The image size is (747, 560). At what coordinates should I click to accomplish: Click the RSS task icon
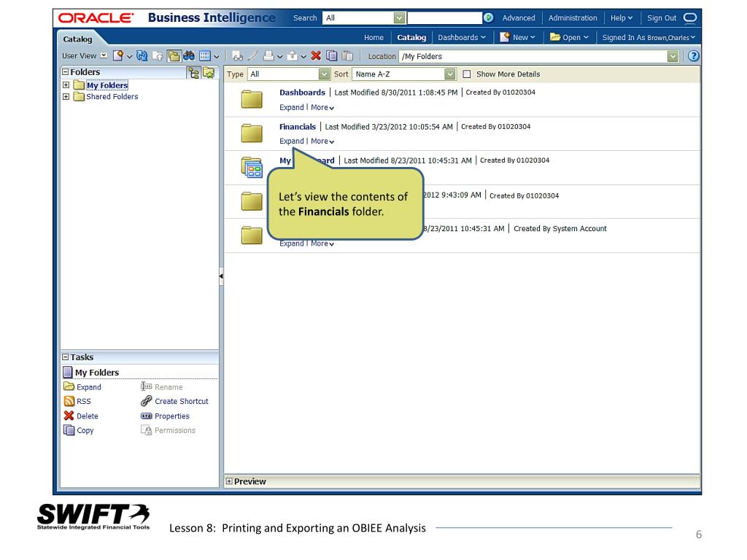[x=69, y=402]
